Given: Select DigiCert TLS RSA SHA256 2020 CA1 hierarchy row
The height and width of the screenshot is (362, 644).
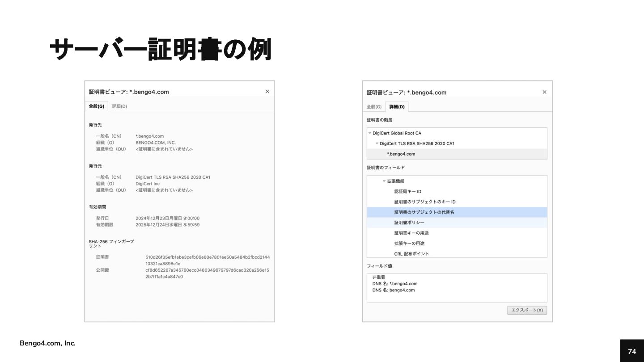Looking at the screenshot, I should [457, 143].
